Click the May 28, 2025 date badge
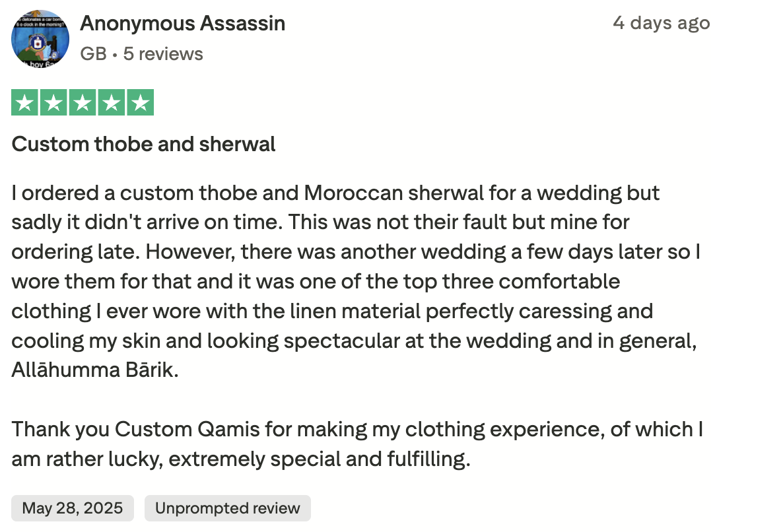Screen dimensions: 783x532 point(73,508)
